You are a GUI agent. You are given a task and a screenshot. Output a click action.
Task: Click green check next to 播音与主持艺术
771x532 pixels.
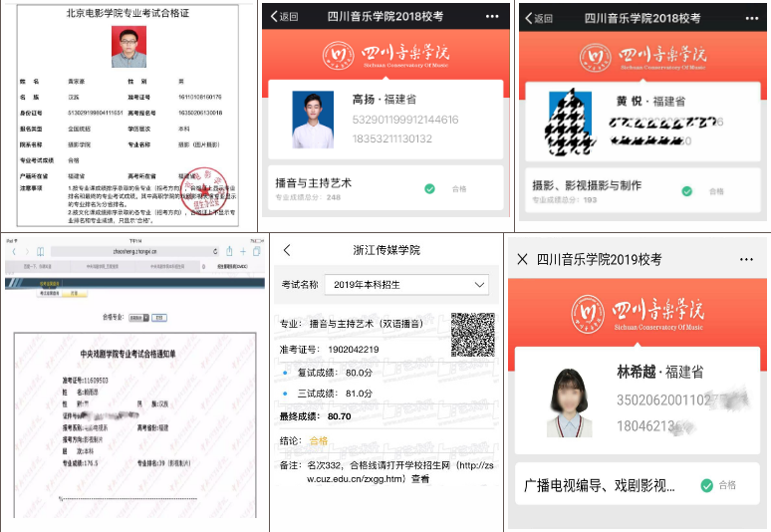pos(429,189)
